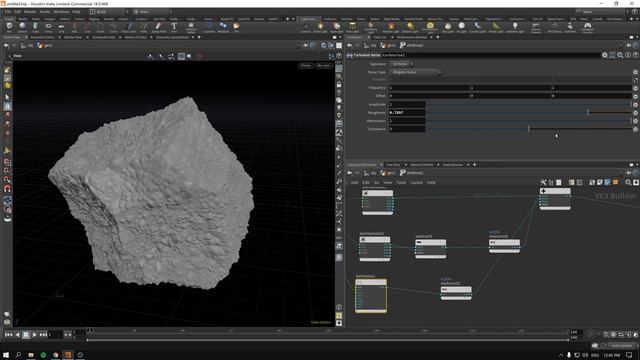Select the Tube shelf tool

tap(36, 27)
